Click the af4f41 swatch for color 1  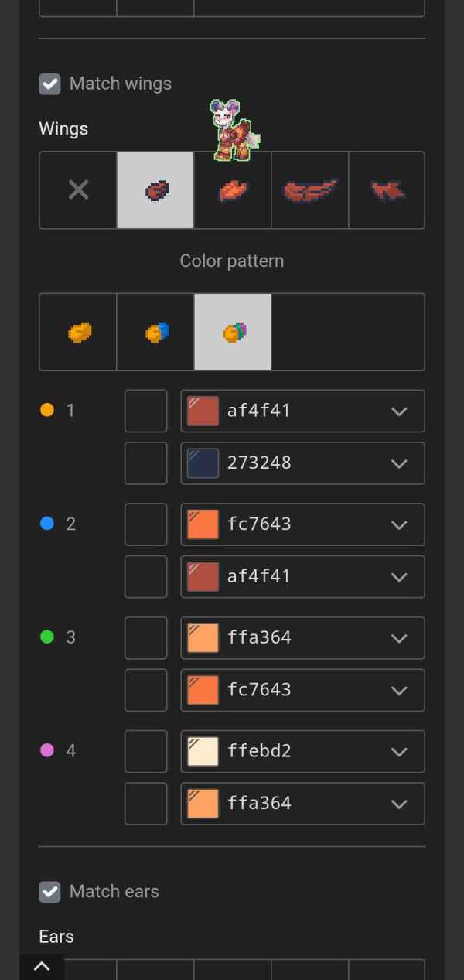click(x=203, y=411)
